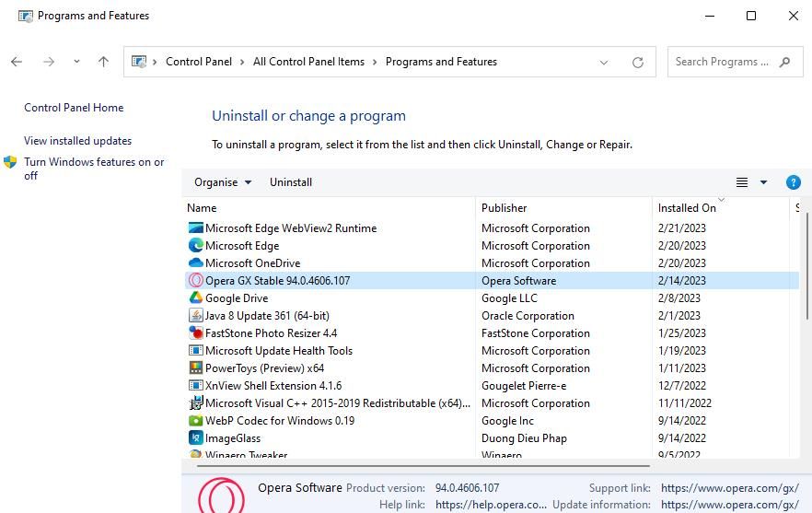Click the large Opera logo in details pane
This screenshot has width=812, height=513.
(222, 496)
